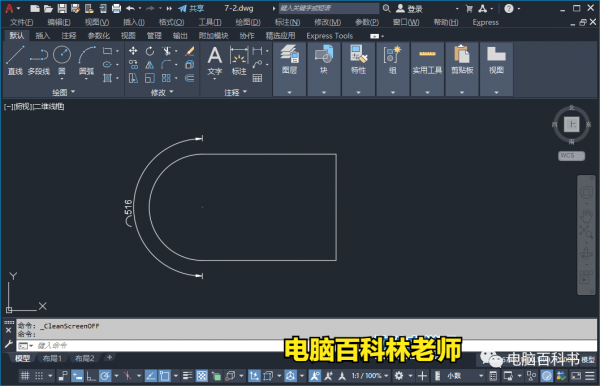The image size is (600, 386).
Task: Toggle the drawing grid display
Action: (x=25, y=376)
